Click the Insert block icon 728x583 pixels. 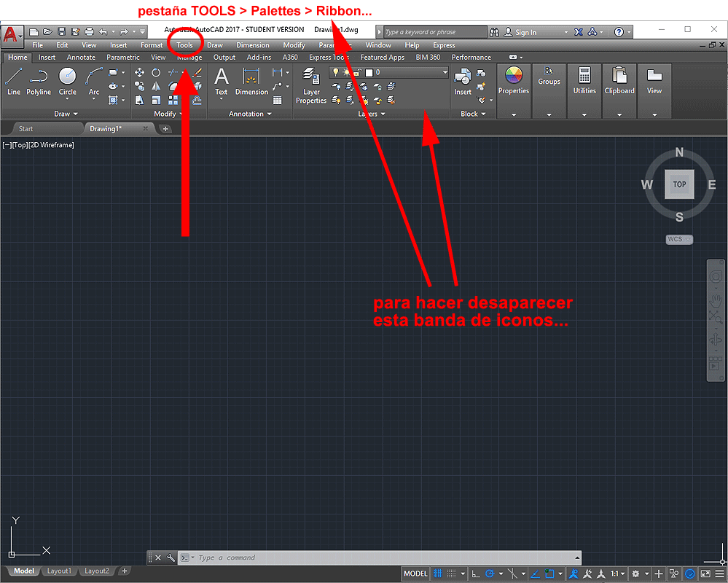click(x=463, y=82)
